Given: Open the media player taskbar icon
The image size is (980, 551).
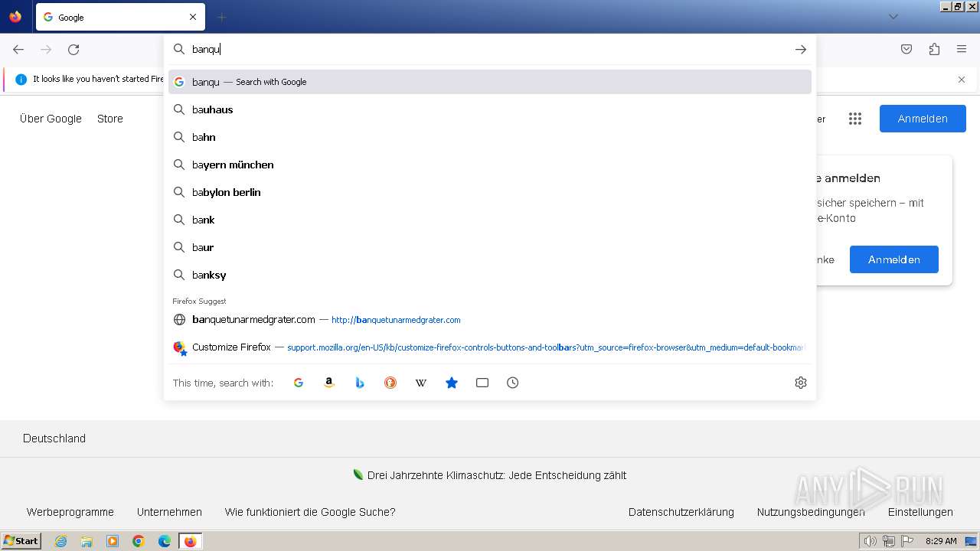Looking at the screenshot, I should (113, 541).
